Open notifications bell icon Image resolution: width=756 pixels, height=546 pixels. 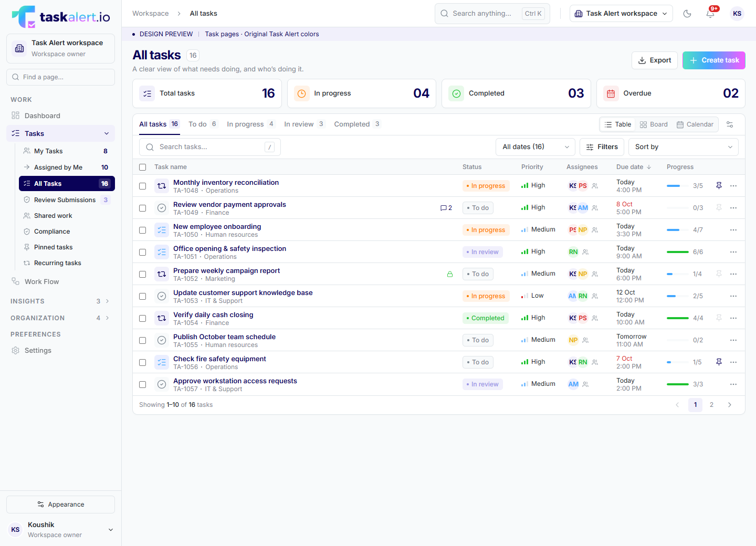coord(710,14)
